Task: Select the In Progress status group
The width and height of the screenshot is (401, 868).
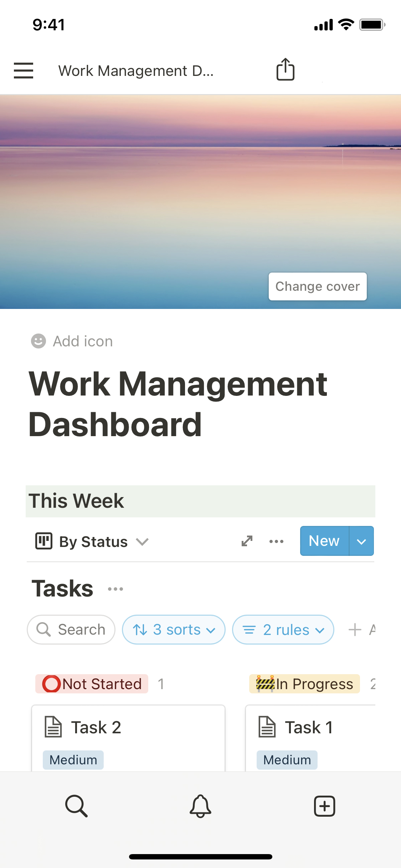Action: tap(305, 684)
